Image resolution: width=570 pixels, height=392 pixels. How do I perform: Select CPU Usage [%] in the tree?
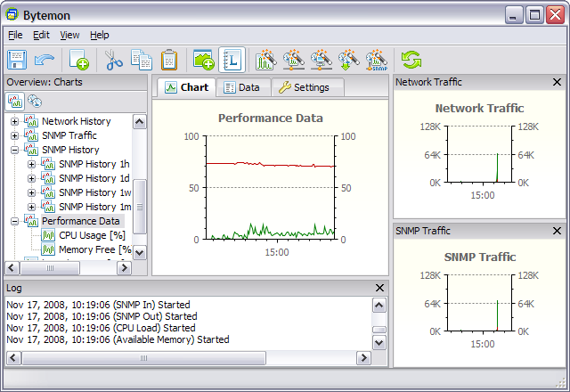coord(92,235)
